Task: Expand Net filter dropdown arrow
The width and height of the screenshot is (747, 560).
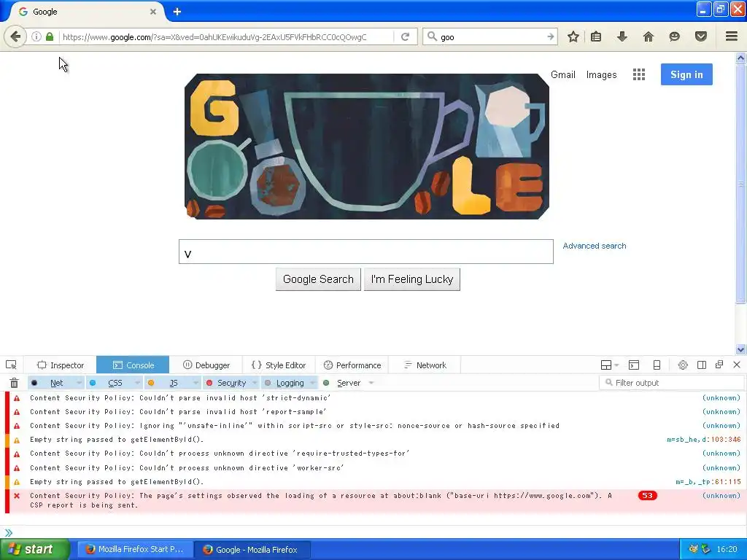Action: coord(79,383)
